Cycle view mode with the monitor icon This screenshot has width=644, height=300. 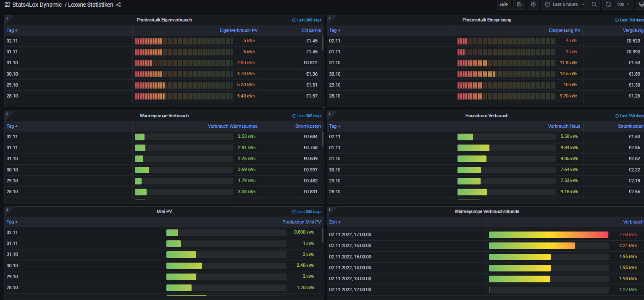(641, 4)
